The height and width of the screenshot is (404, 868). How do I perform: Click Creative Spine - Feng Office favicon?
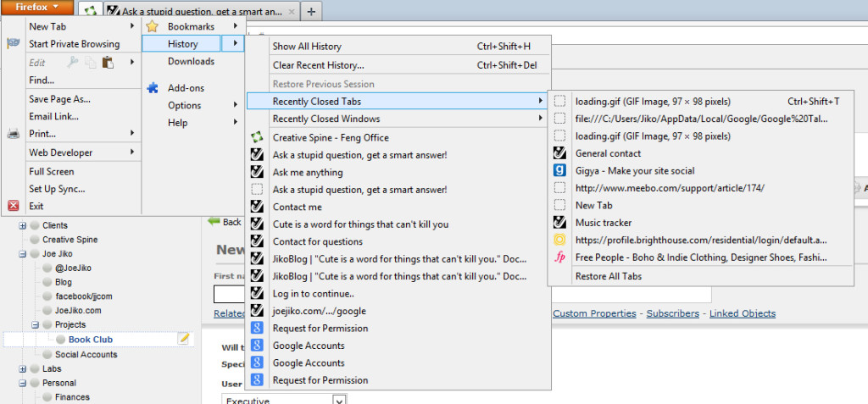[x=257, y=138]
